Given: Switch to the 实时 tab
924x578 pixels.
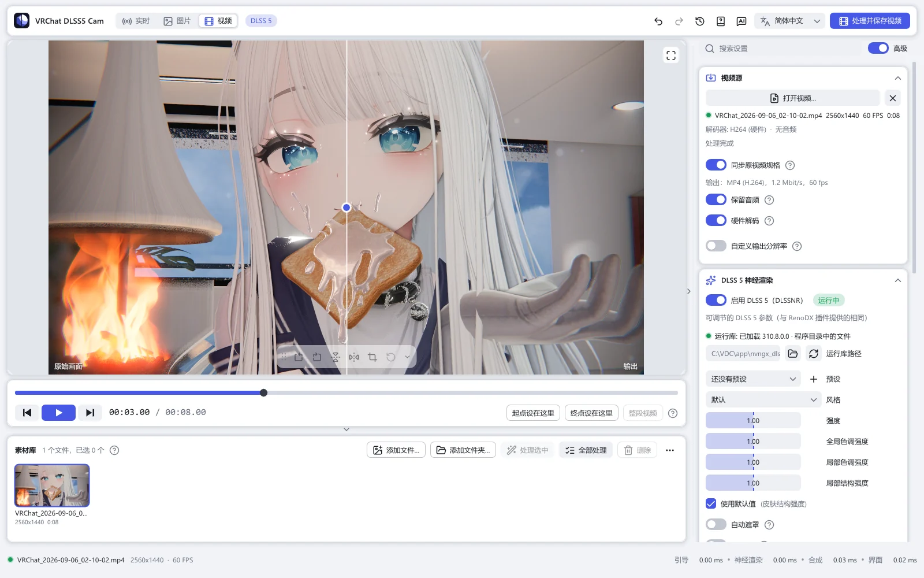Looking at the screenshot, I should [136, 21].
